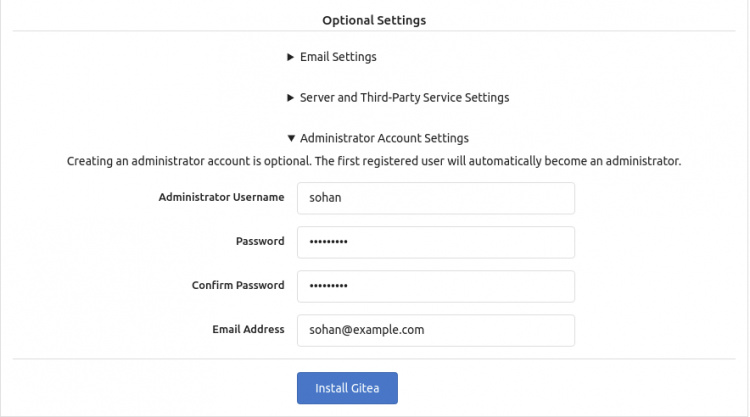Screen dimensions: 750x417
Task: Click the Administrator Username field label
Action: (221, 198)
